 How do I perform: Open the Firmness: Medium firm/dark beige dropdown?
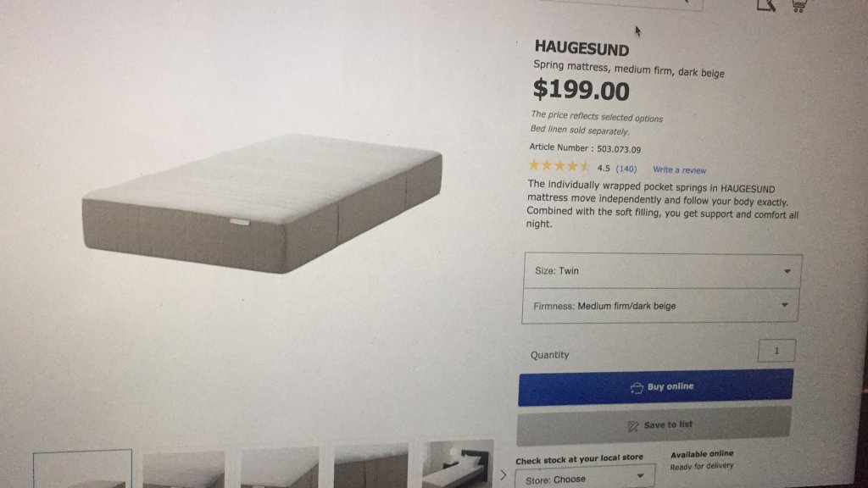point(660,305)
